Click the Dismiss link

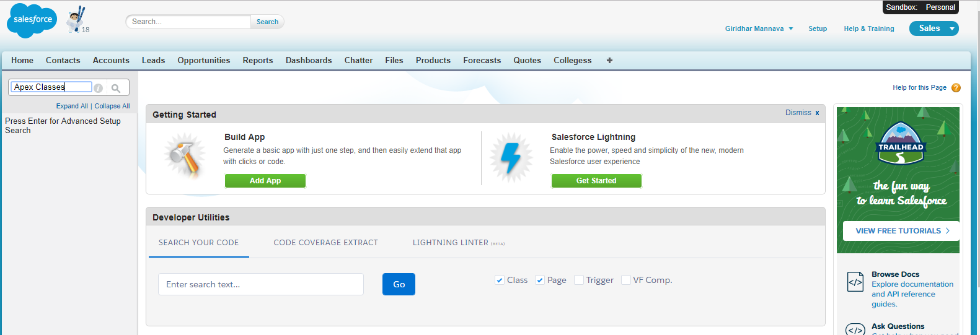tap(798, 113)
